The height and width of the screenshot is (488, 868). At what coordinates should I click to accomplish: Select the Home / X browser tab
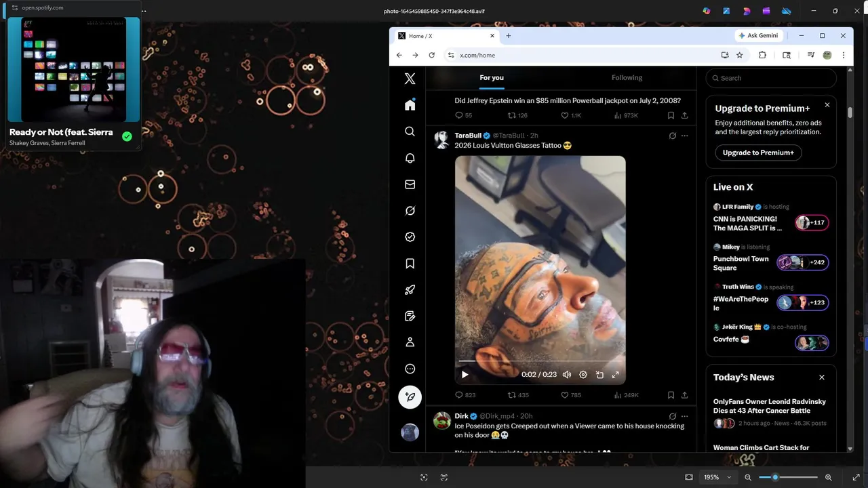point(446,36)
